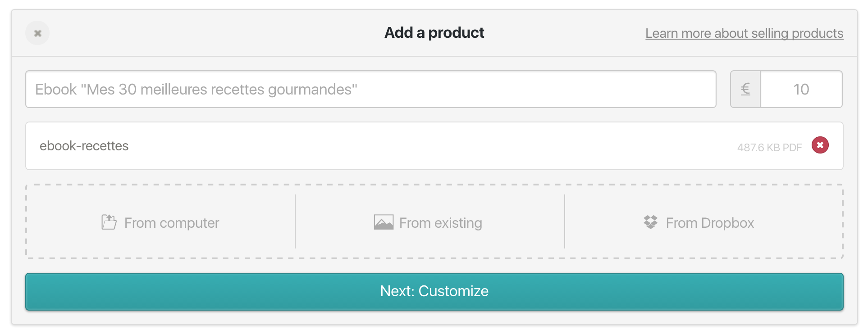The height and width of the screenshot is (334, 868).
Task: Select the From existing text label
Action: click(x=440, y=223)
